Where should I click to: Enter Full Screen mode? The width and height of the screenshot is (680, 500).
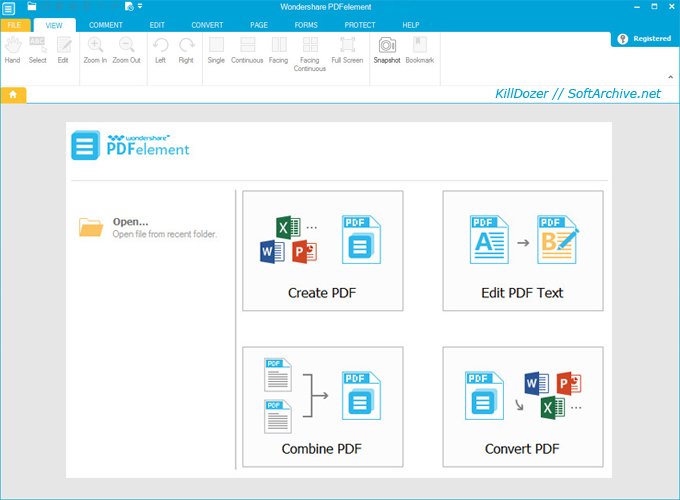click(347, 50)
